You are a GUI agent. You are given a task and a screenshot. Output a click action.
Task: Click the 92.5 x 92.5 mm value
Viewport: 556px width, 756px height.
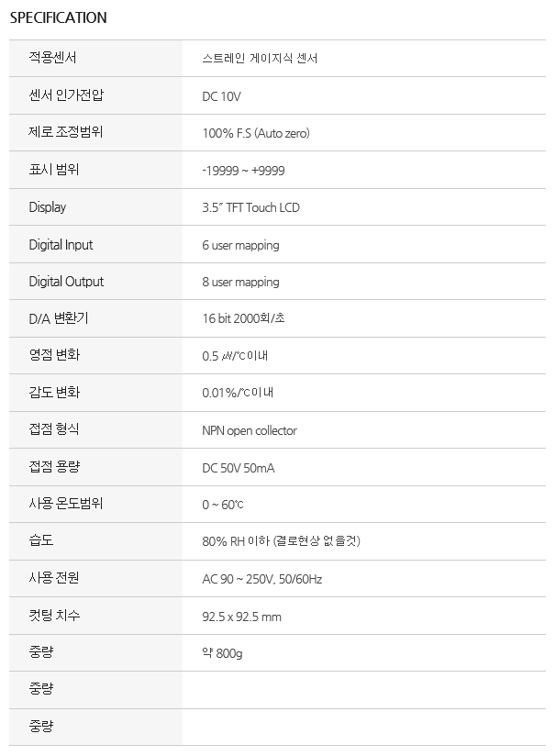click(x=241, y=617)
